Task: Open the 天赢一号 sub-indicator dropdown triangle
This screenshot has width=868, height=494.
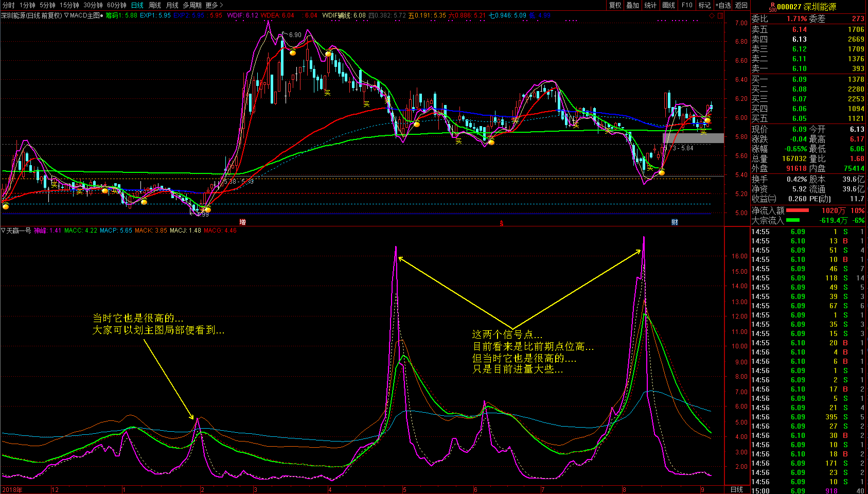Action: point(3,231)
